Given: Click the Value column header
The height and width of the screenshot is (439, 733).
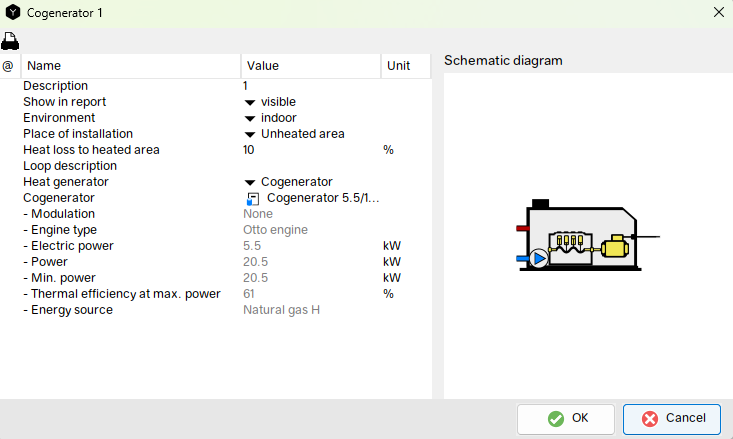Looking at the screenshot, I should click(x=310, y=66).
